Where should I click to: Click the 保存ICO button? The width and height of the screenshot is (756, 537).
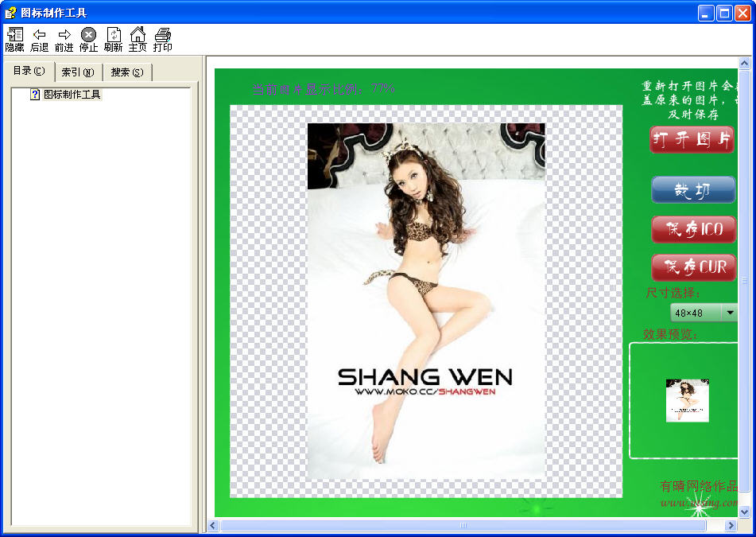[694, 229]
